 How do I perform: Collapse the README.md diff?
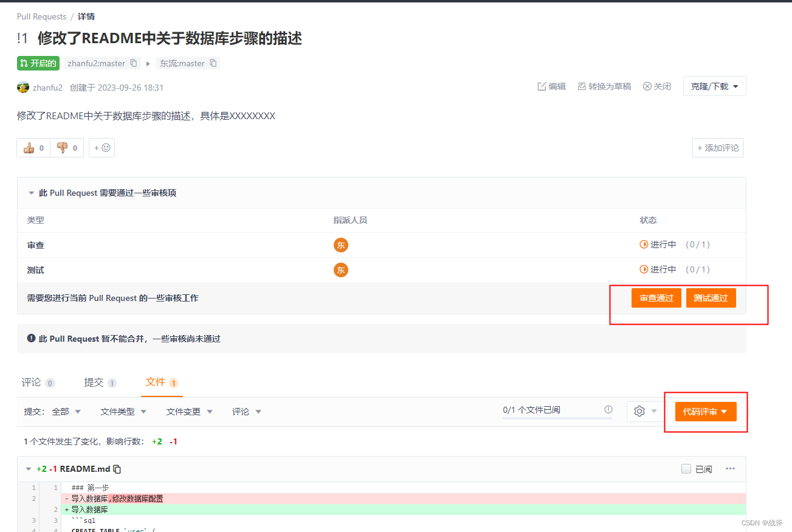(29, 469)
